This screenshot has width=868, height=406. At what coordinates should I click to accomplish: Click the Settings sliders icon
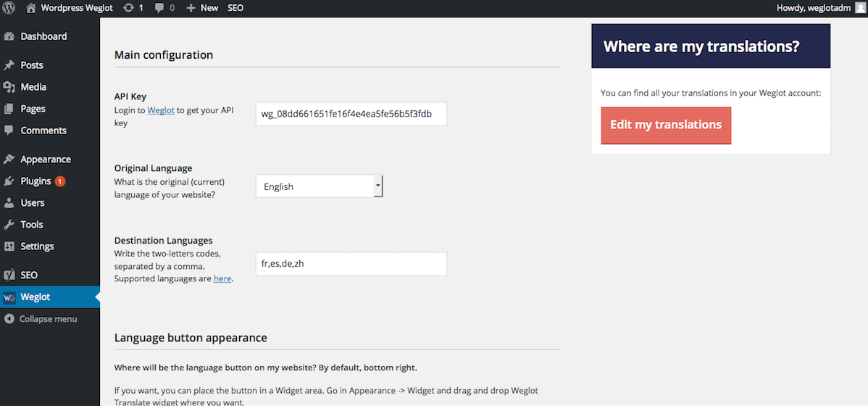click(9, 246)
